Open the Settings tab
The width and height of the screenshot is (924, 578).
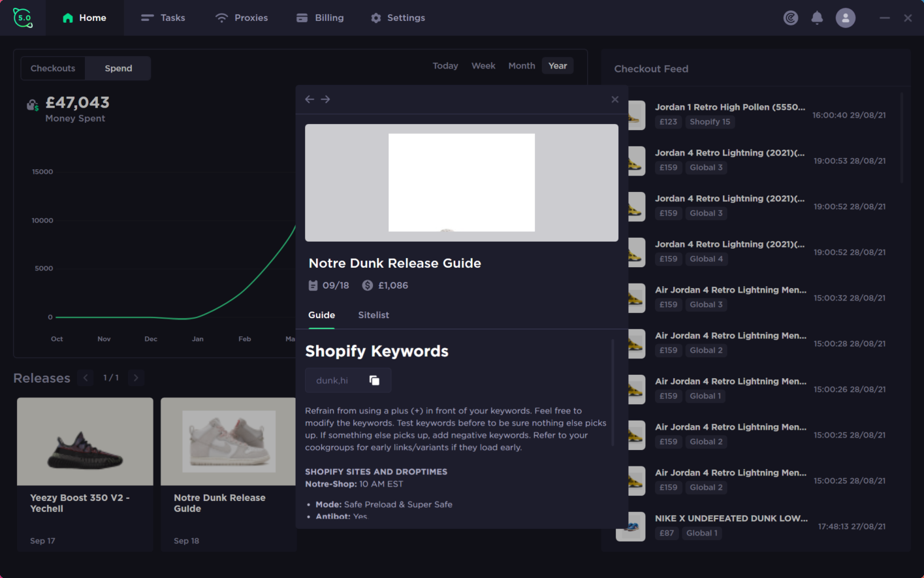[x=398, y=18]
